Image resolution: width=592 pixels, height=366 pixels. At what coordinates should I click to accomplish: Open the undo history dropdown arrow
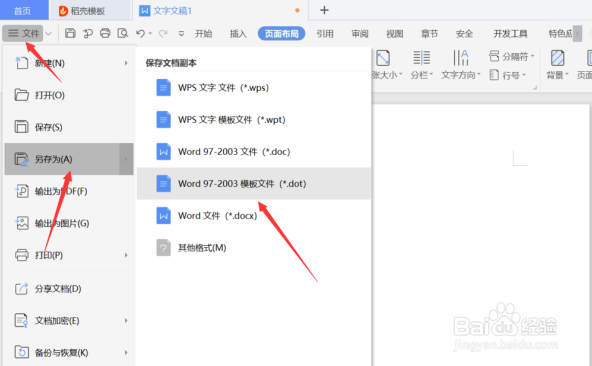pos(150,34)
